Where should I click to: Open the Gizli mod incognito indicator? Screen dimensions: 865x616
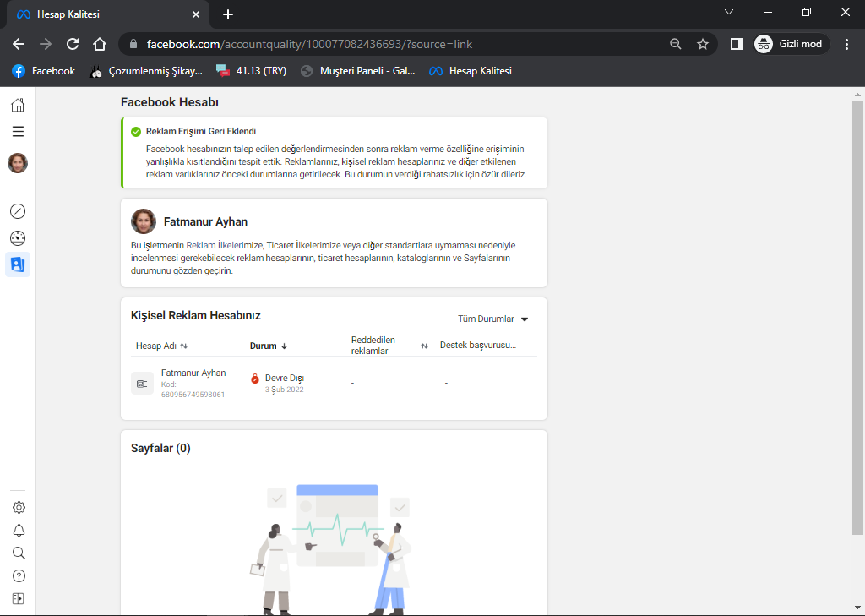[x=791, y=44]
